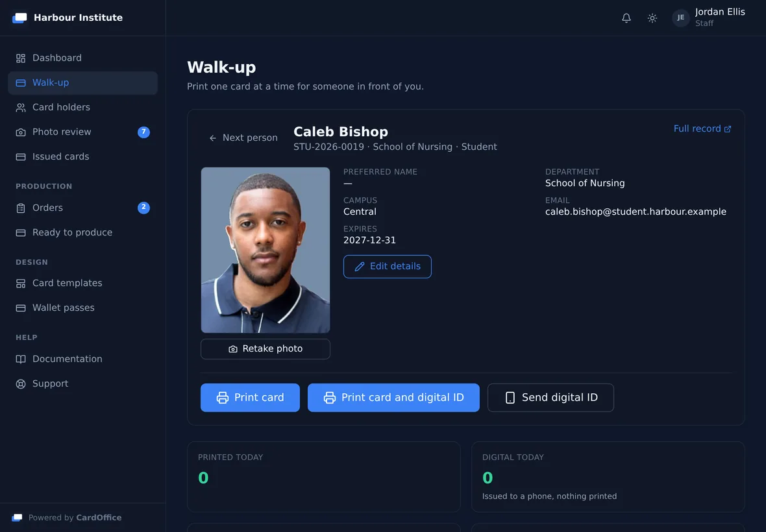Click the Digital Today count
This screenshot has height=532, width=766.
488,478
